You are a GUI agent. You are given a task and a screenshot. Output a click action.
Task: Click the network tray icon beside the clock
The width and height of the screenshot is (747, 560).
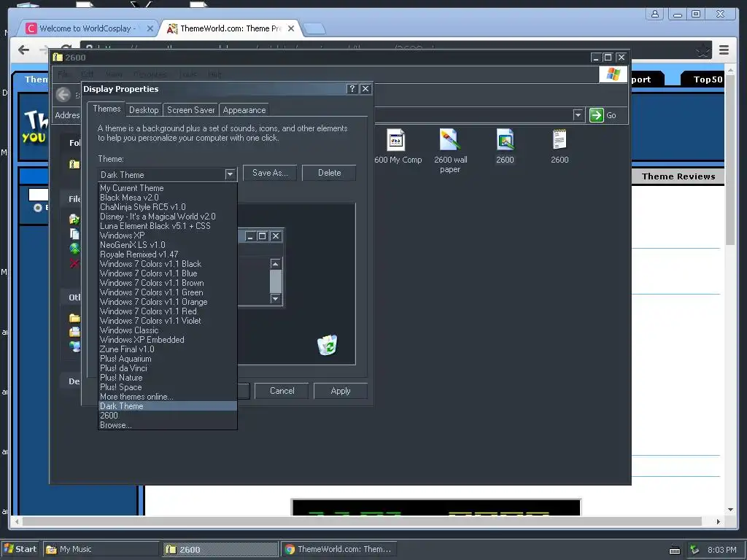695,550
